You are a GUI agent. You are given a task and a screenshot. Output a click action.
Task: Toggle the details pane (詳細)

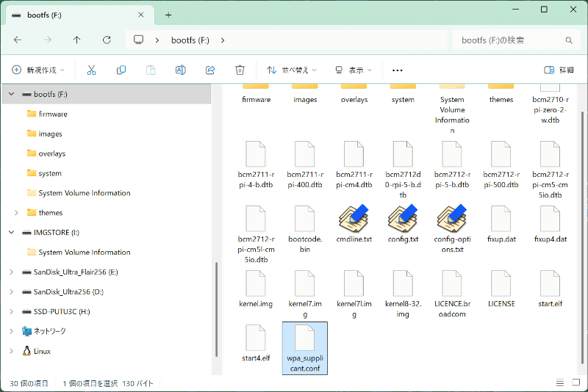pos(559,70)
